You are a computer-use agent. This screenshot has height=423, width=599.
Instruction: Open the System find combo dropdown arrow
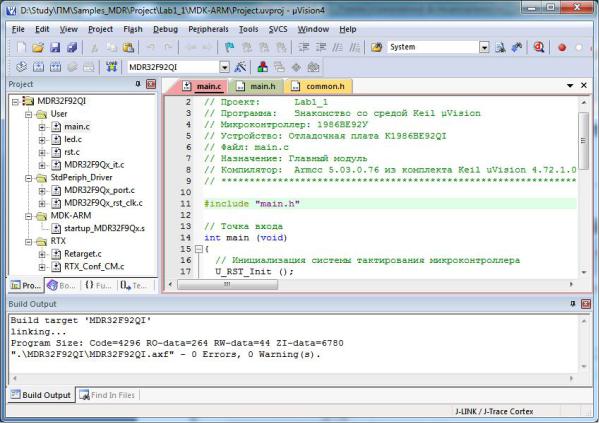click(484, 47)
